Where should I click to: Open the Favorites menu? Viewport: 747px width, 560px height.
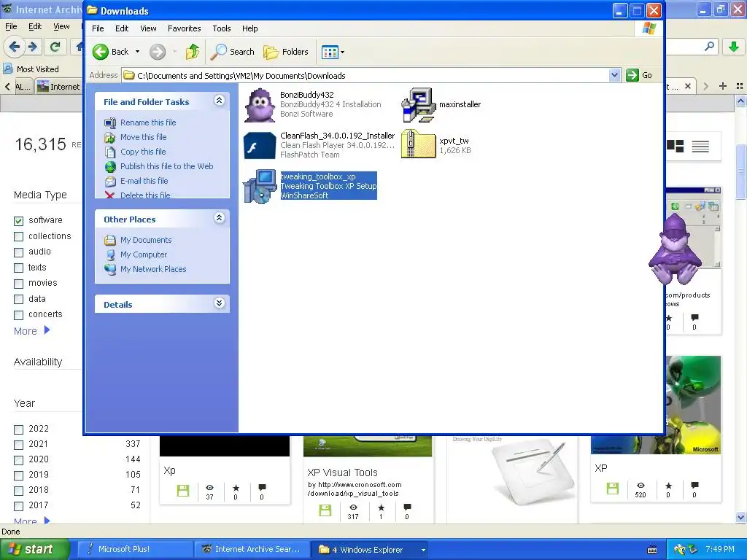(184, 28)
